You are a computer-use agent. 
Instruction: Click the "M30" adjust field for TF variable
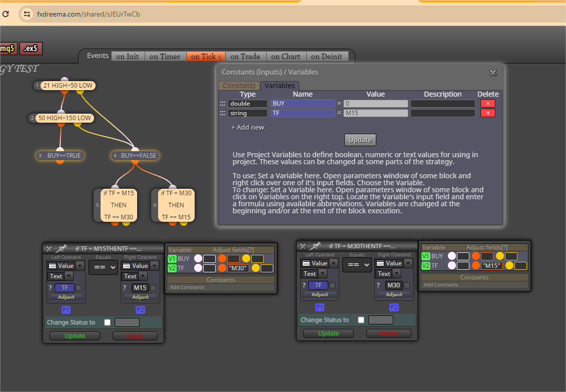(238, 268)
